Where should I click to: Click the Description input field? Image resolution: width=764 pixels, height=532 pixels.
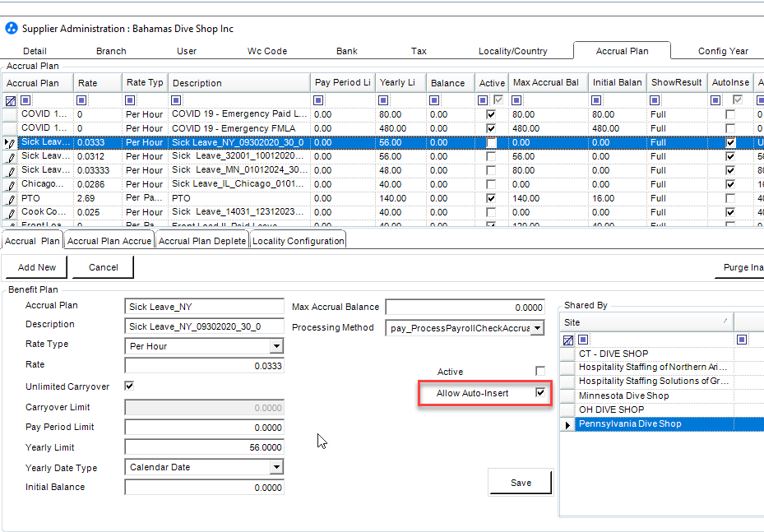click(x=204, y=326)
